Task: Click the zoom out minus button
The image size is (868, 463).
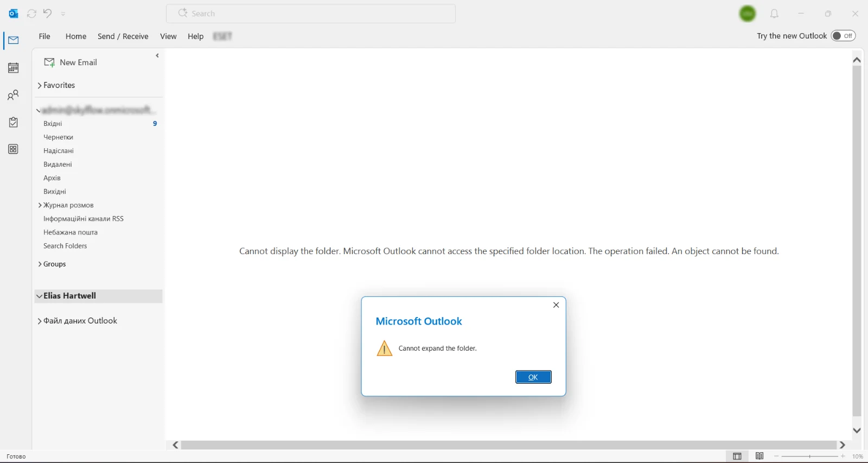Action: pyautogui.click(x=777, y=456)
